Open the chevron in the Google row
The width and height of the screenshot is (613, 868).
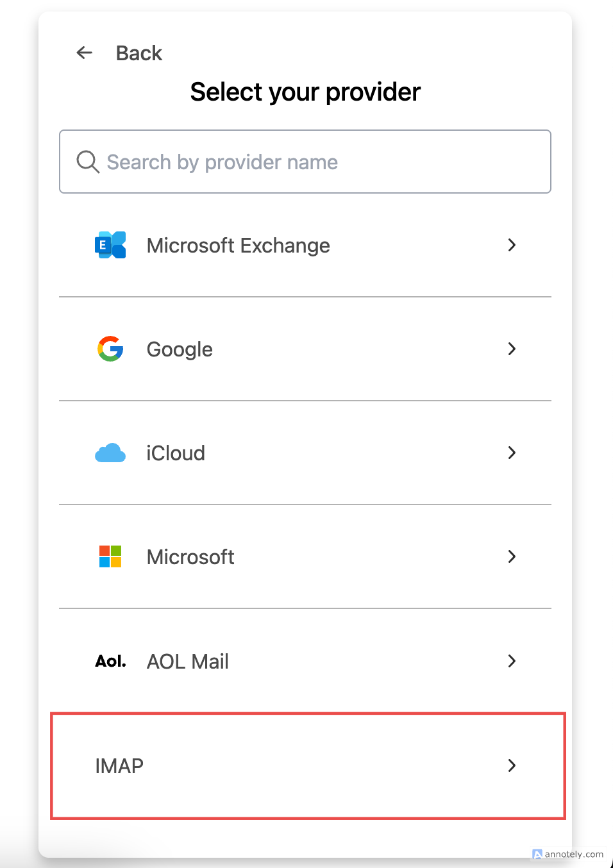point(512,349)
